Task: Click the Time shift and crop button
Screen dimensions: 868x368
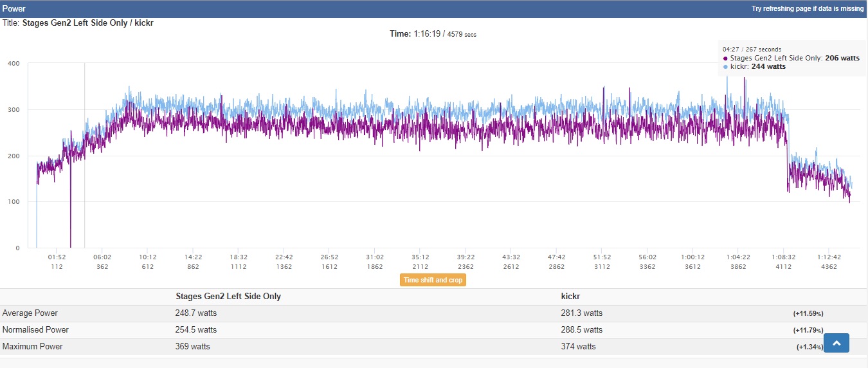Action: pyautogui.click(x=432, y=280)
